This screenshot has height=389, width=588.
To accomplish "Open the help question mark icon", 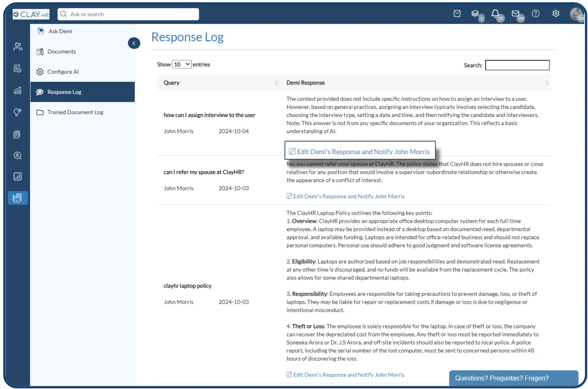I will pos(536,14).
